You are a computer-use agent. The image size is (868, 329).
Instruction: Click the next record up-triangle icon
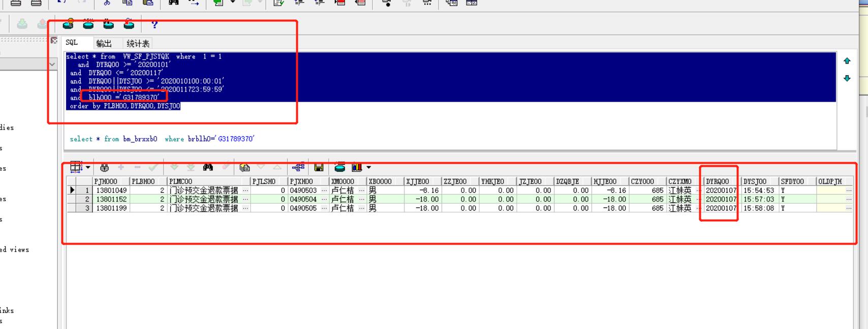pos(277,167)
